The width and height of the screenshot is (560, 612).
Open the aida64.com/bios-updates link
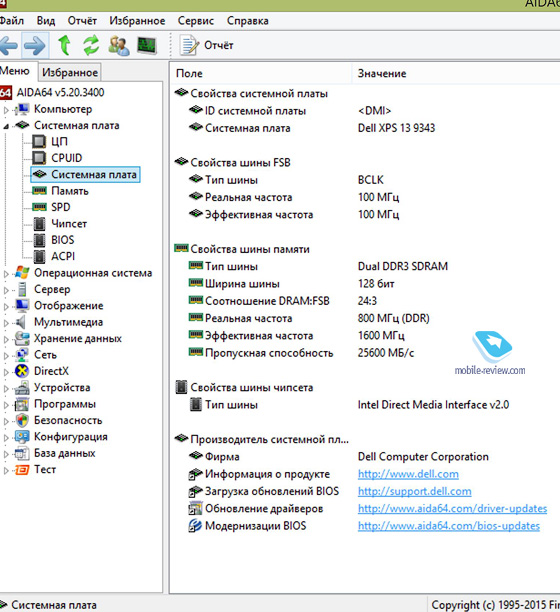coord(449,526)
